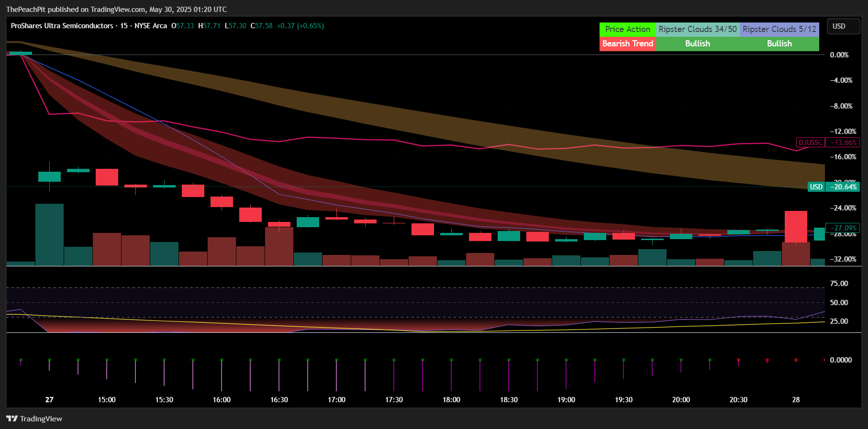868x429 pixels.
Task: Click the Bearish Trend status cell
Action: coord(628,44)
